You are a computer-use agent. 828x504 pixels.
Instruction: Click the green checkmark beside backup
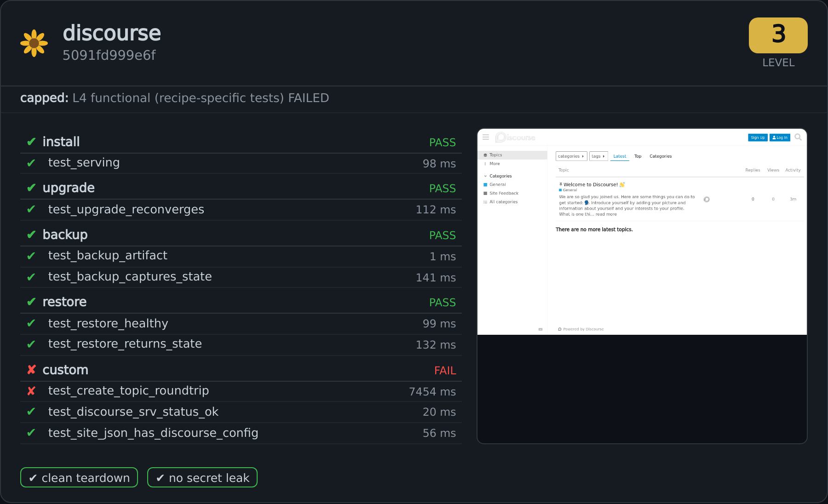tap(31, 235)
